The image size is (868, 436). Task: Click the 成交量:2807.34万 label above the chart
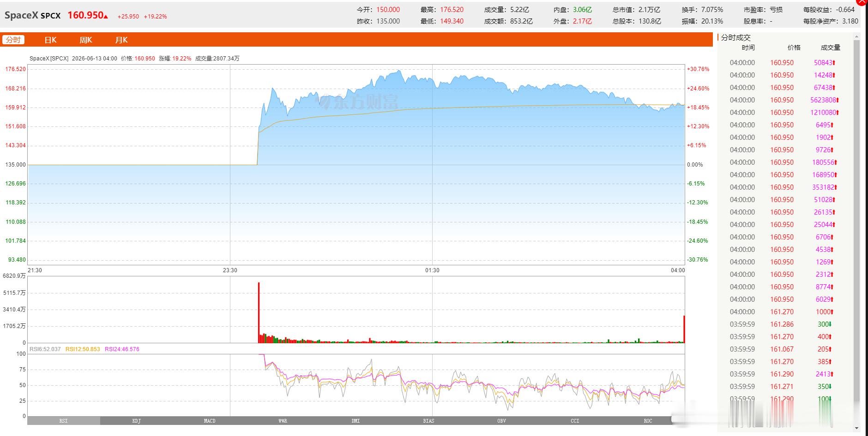[217, 59]
